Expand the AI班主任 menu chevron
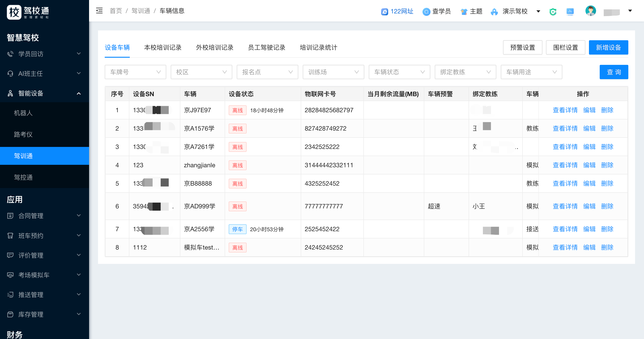Viewport: 644px width, 339px height. coord(79,73)
